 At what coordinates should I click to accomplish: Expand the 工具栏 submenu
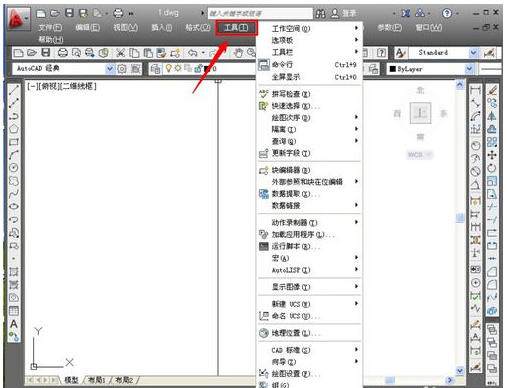tap(309, 52)
